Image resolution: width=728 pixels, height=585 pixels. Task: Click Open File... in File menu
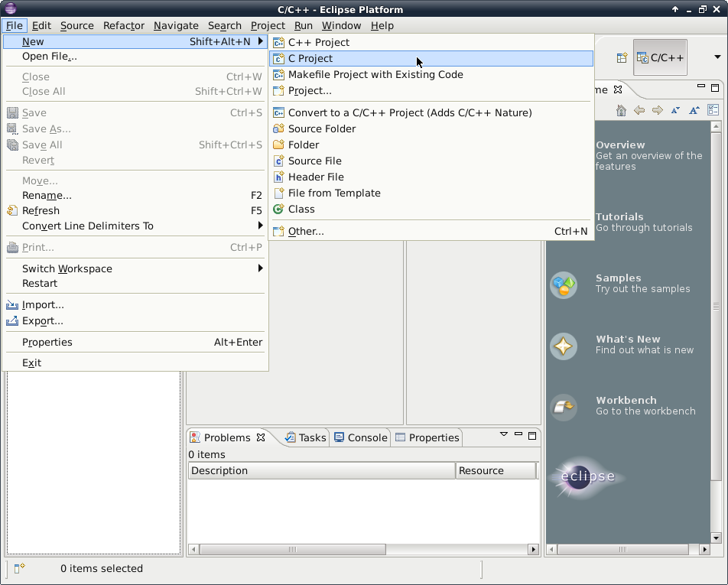pyautogui.click(x=135, y=56)
